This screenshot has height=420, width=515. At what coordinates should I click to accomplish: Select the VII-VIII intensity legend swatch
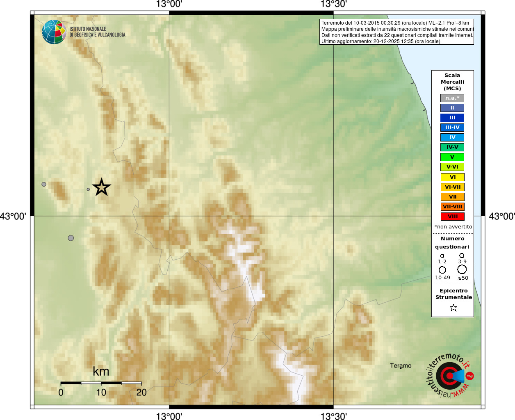coord(452,207)
